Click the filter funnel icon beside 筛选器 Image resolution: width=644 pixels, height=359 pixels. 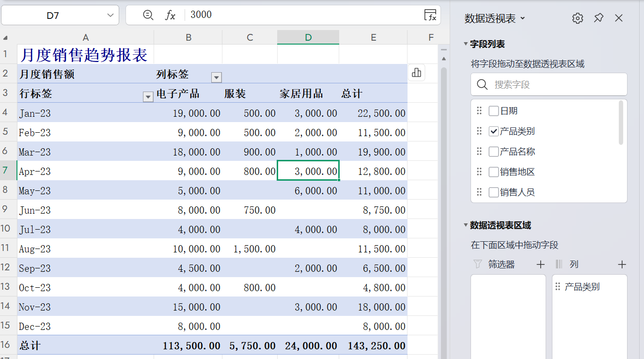click(478, 265)
